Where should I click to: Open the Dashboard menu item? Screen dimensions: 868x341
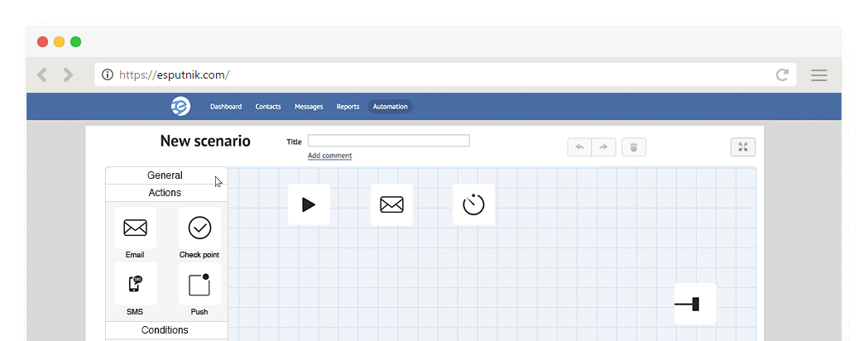(x=226, y=107)
